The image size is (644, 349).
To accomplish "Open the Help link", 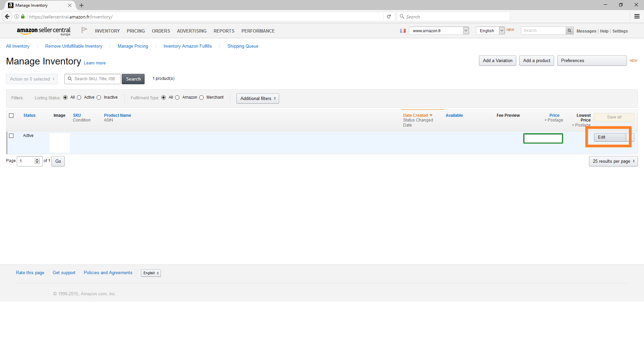I will [604, 31].
